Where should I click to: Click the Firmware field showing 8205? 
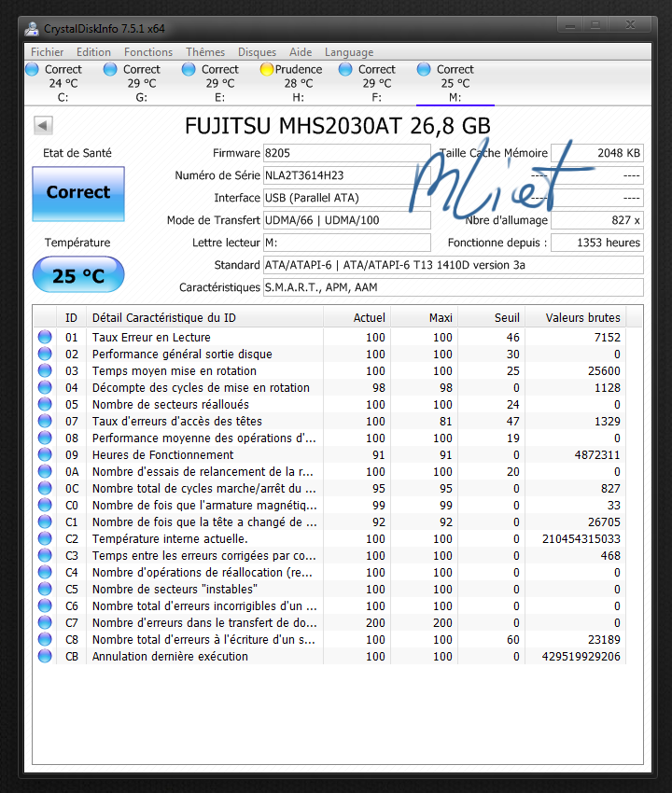[346, 153]
